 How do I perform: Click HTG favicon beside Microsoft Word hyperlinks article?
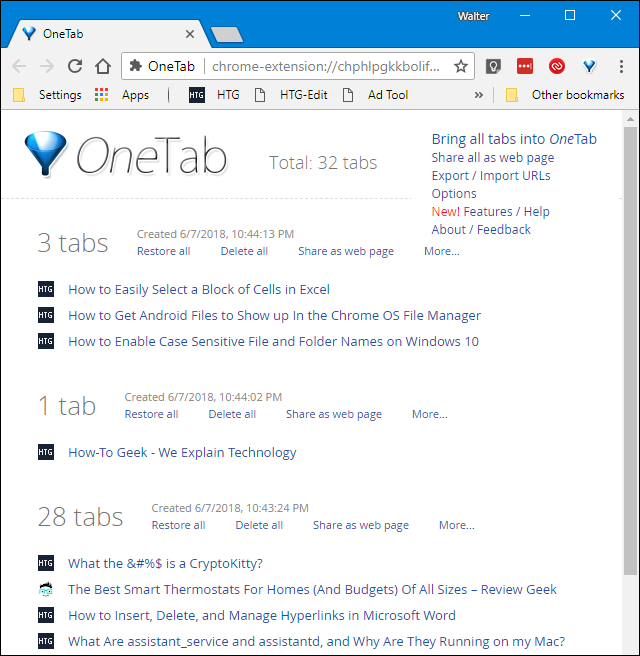46,615
